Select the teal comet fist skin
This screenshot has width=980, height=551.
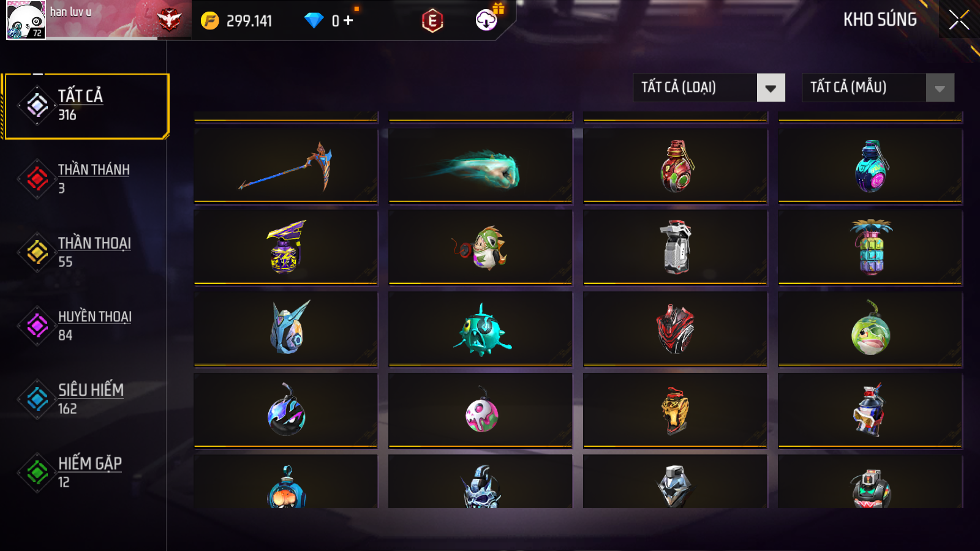click(481, 165)
